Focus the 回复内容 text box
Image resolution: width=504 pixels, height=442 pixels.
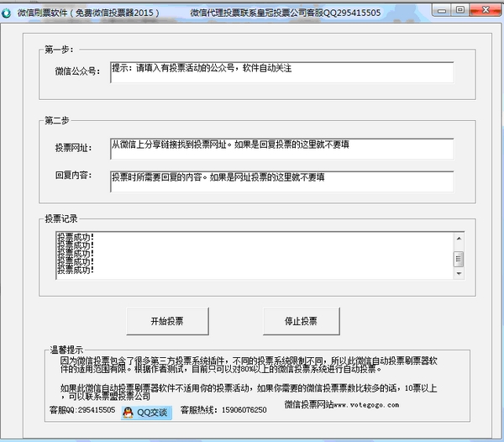(x=281, y=182)
